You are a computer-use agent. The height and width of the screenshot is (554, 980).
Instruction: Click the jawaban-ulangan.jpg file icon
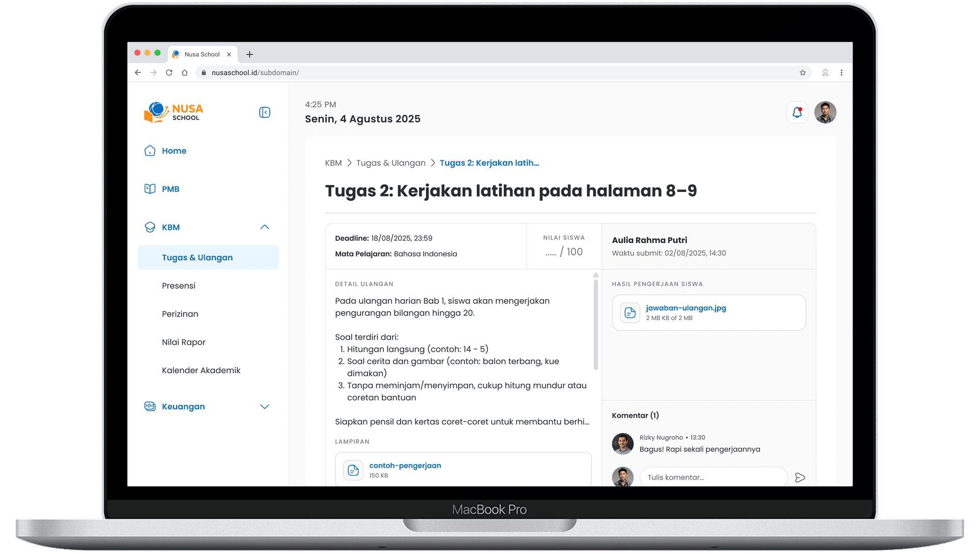pyautogui.click(x=630, y=312)
